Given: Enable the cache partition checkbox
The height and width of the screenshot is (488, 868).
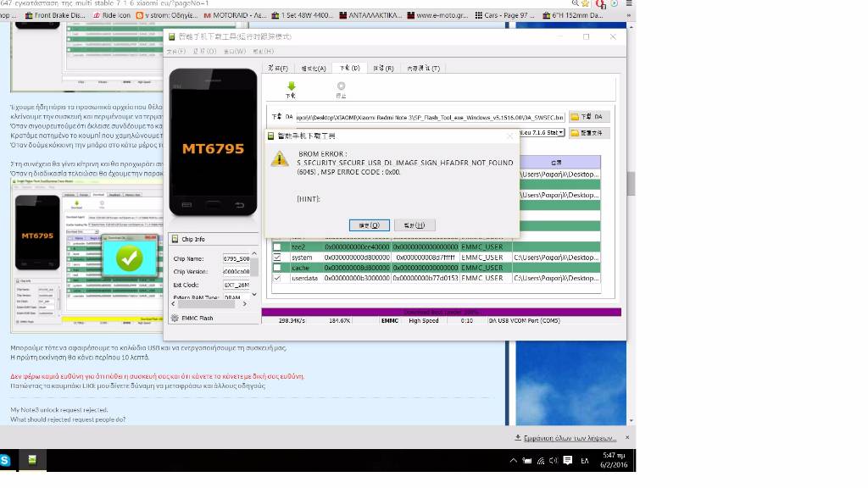Looking at the screenshot, I should [277, 268].
